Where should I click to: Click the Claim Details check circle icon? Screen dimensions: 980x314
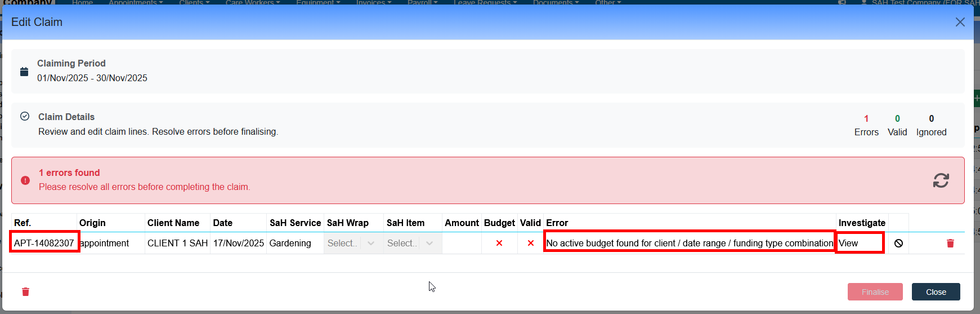(25, 116)
